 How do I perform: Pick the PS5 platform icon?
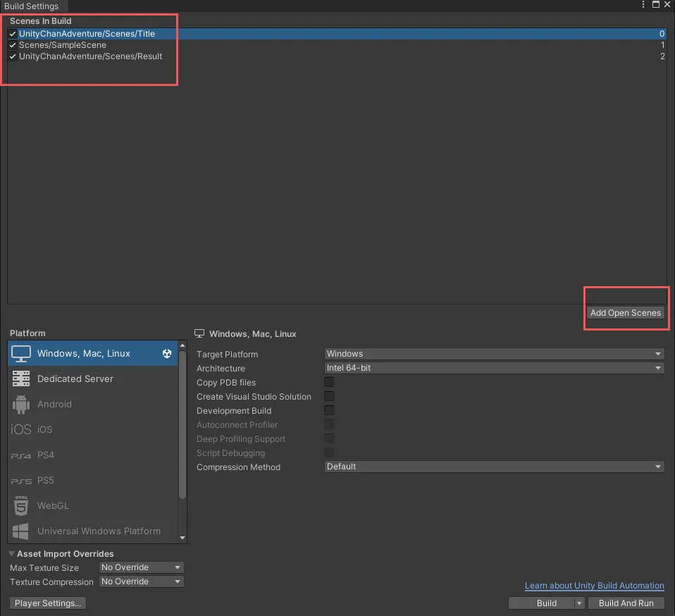point(21,481)
